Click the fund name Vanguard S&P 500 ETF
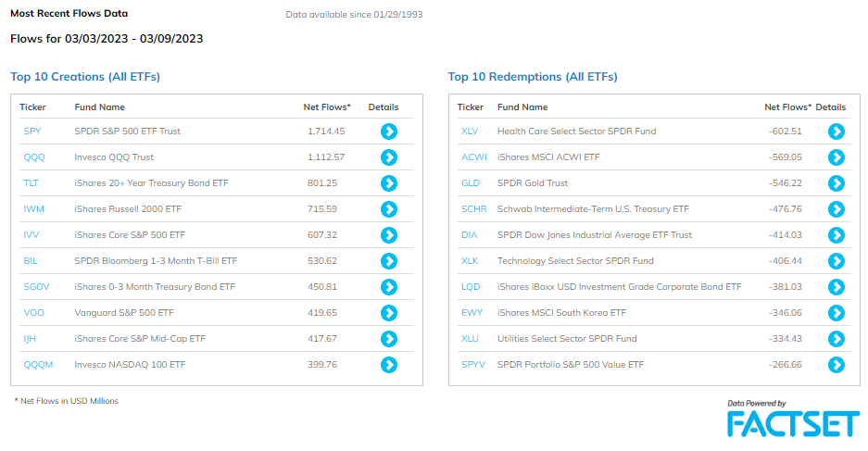 (x=124, y=313)
